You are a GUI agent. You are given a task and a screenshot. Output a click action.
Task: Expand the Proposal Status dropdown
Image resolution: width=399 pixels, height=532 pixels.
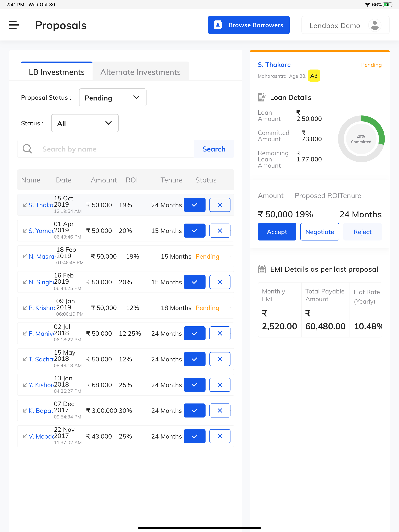click(x=113, y=97)
